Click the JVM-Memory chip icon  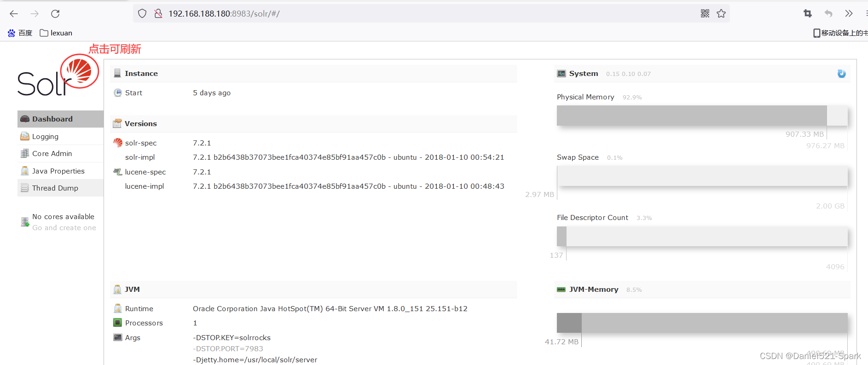[561, 290]
